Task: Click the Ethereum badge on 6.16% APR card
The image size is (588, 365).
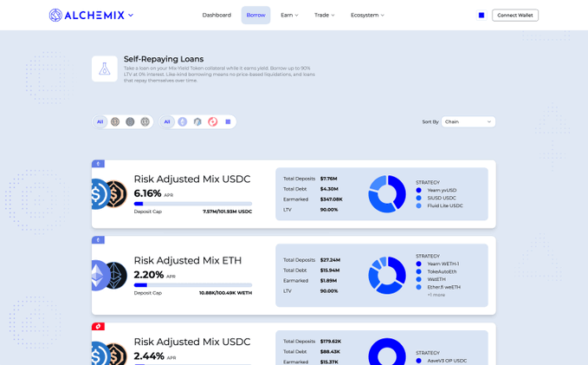Action: click(98, 164)
